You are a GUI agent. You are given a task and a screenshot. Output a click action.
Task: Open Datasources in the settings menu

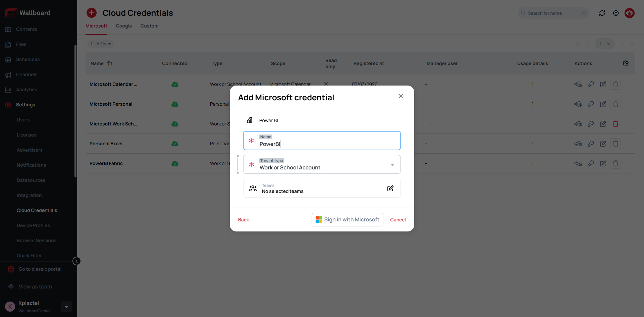point(31,180)
